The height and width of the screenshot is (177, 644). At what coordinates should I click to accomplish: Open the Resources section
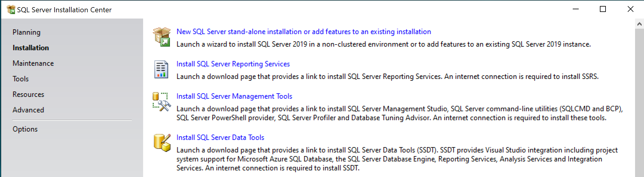pos(28,94)
